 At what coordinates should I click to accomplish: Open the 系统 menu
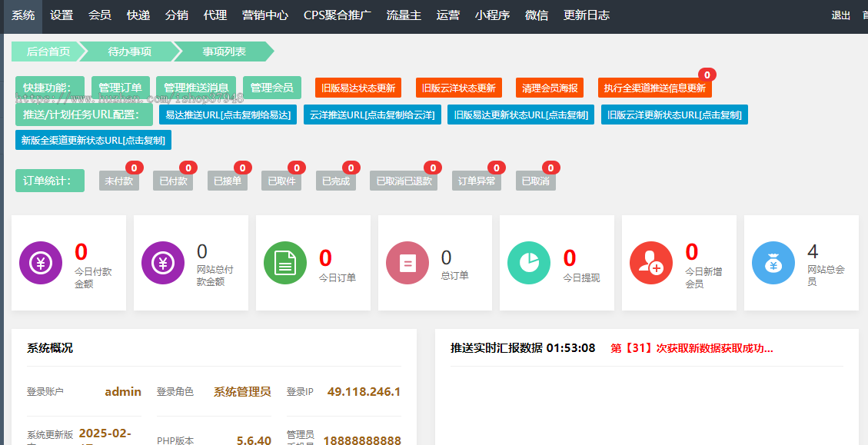pos(23,15)
